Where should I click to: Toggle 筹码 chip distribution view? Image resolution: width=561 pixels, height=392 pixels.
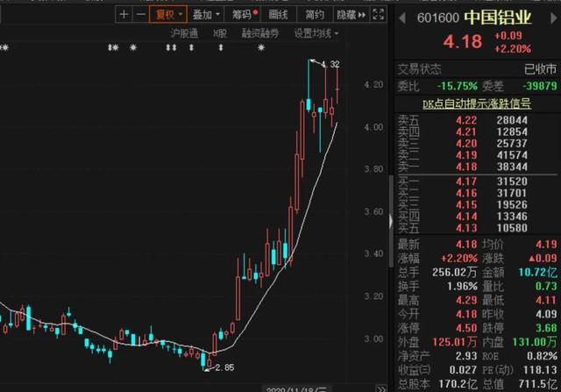pos(244,15)
